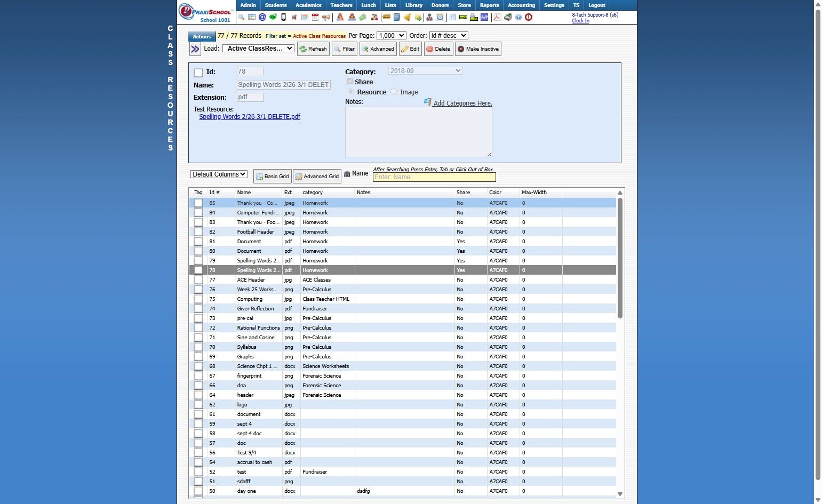Open the email @ icon
Viewport: 822px width, 504px height.
pos(262,17)
